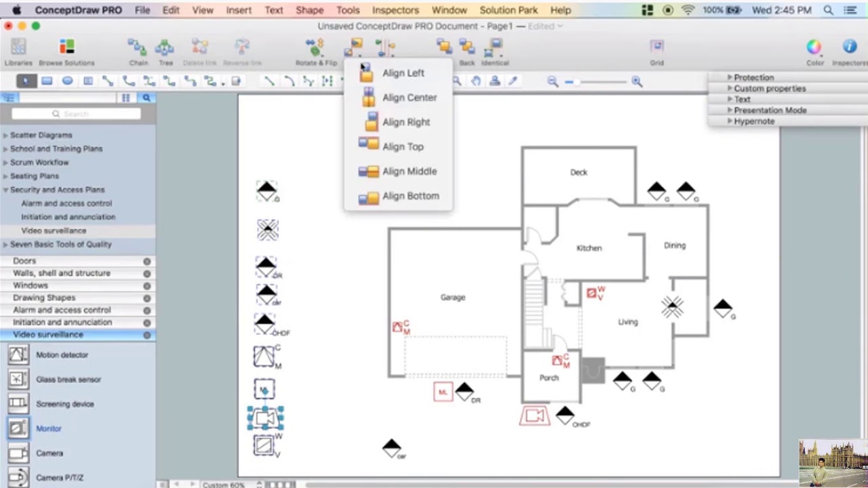Open Spotlight search in menu bar
The width and height of the screenshot is (868, 488).
point(828,10)
